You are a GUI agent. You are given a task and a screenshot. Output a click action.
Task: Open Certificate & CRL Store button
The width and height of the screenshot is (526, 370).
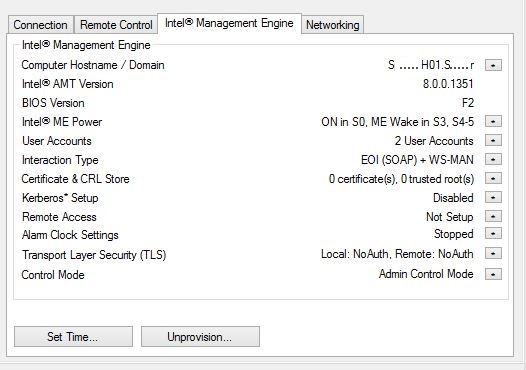(493, 178)
